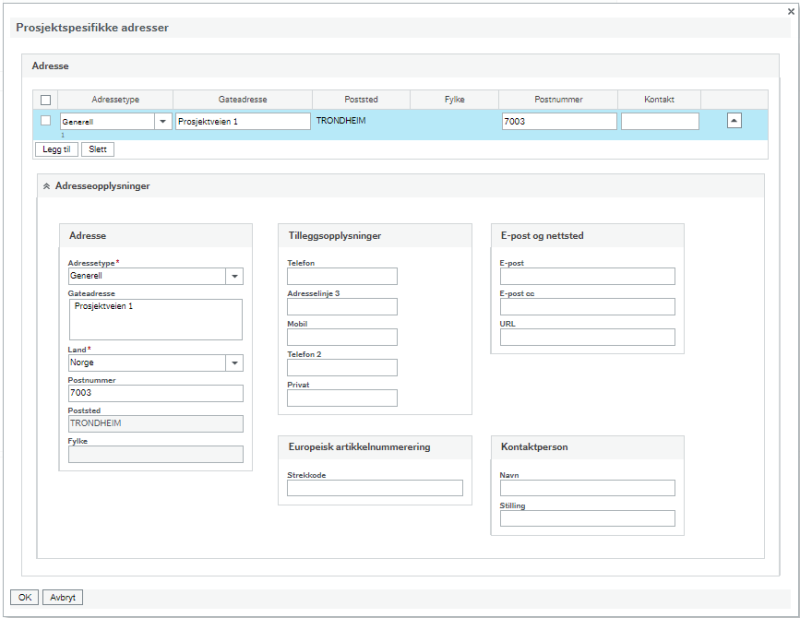Viewport: 800px width, 618px height.
Task: Click the E-post og nettsted panel title
Action: point(542,236)
